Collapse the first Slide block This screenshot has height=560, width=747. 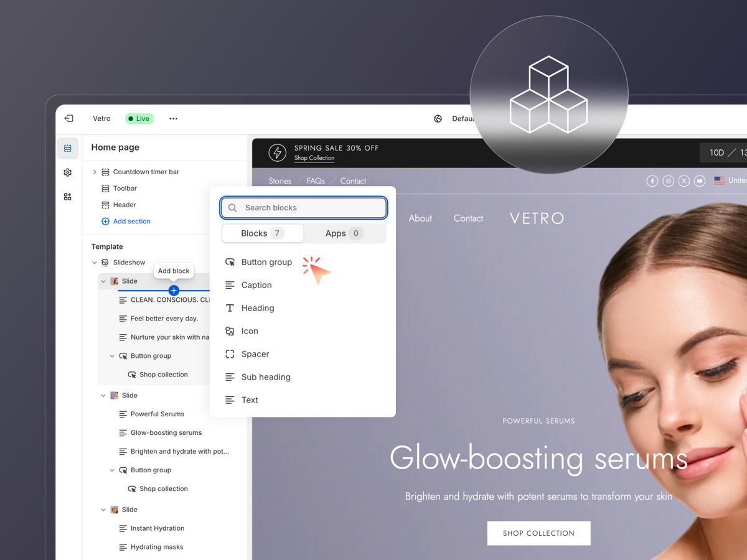click(103, 281)
